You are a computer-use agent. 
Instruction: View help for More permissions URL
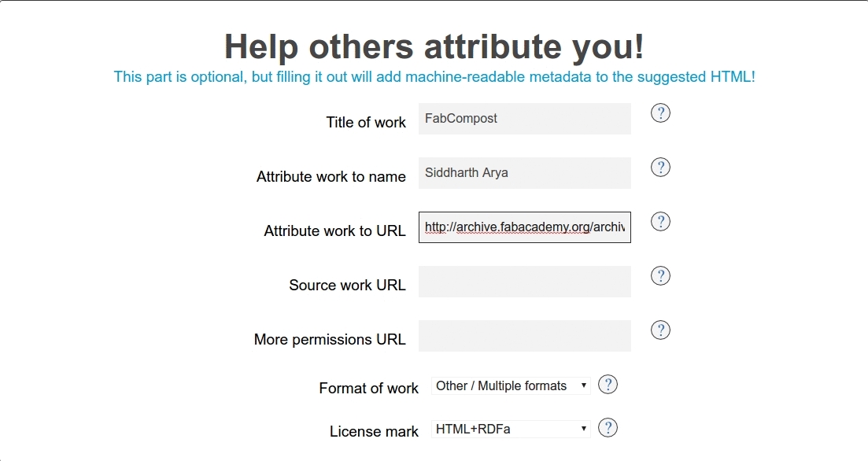(x=660, y=330)
